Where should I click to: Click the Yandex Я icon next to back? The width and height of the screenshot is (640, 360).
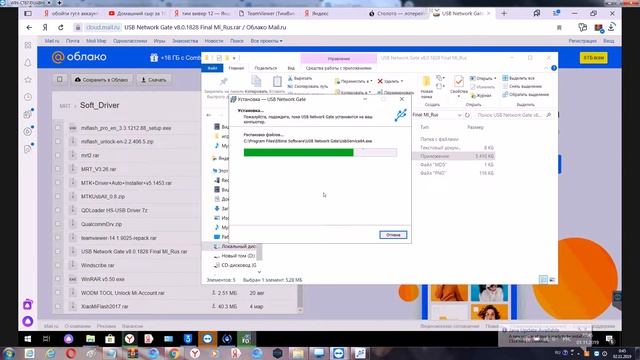point(45,27)
